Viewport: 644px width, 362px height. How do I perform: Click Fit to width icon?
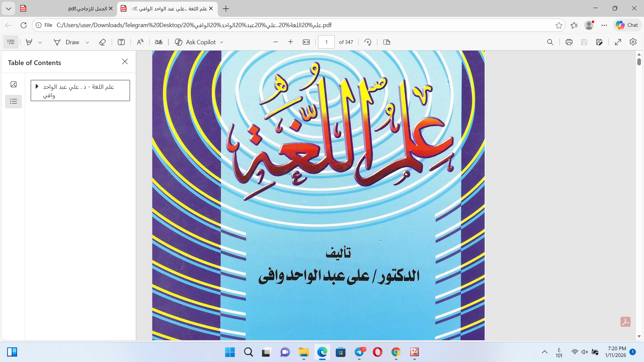(306, 42)
